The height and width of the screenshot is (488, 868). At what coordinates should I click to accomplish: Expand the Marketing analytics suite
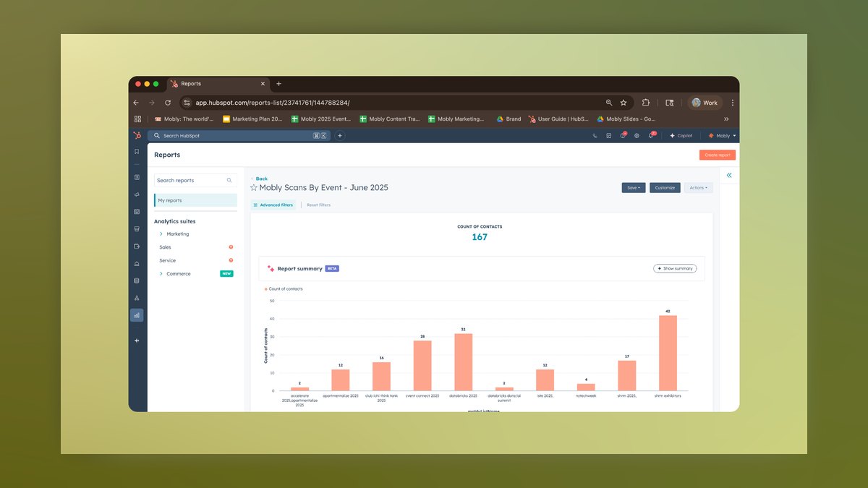(161, 234)
